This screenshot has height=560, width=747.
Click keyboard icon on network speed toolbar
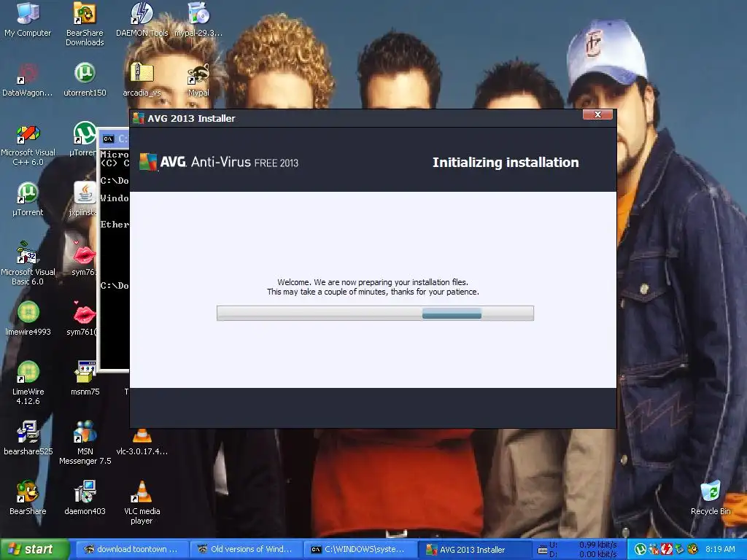[x=542, y=550]
